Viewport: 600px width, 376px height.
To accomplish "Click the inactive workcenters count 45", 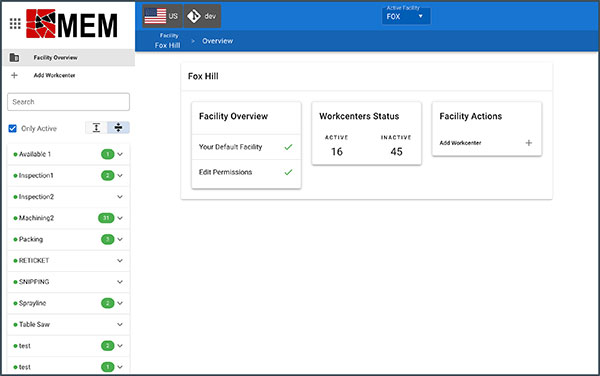I will 396,151.
